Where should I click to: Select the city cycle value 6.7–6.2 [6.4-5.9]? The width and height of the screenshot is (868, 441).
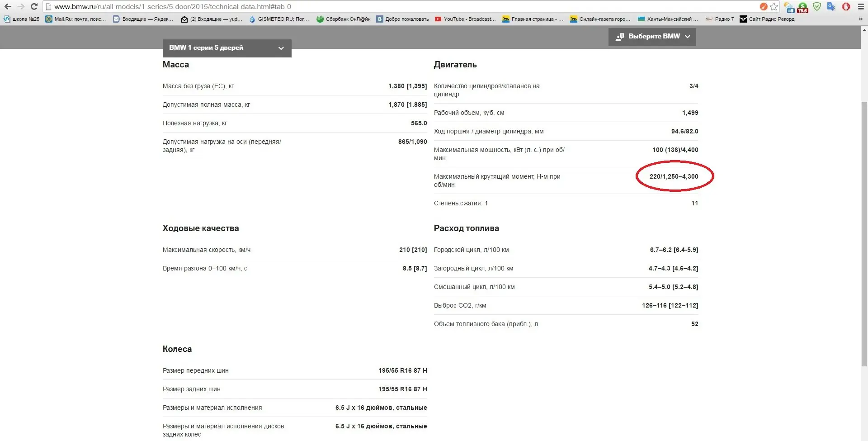pos(674,250)
